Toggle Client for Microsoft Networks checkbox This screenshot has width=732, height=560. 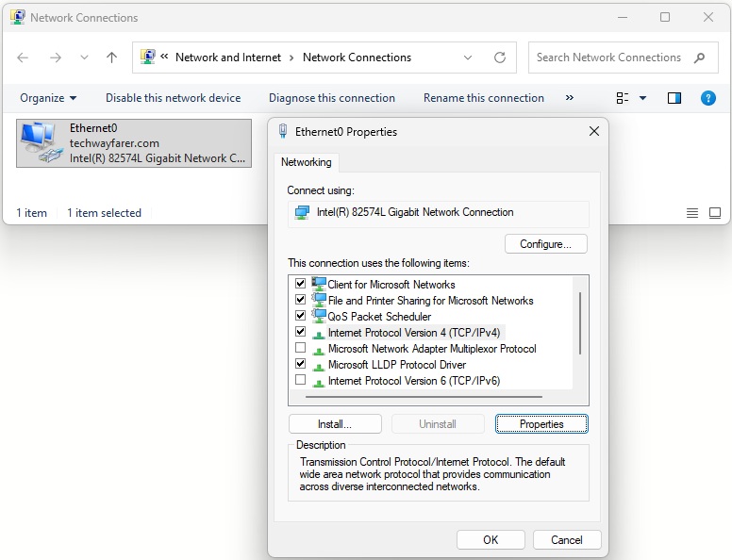coord(301,283)
